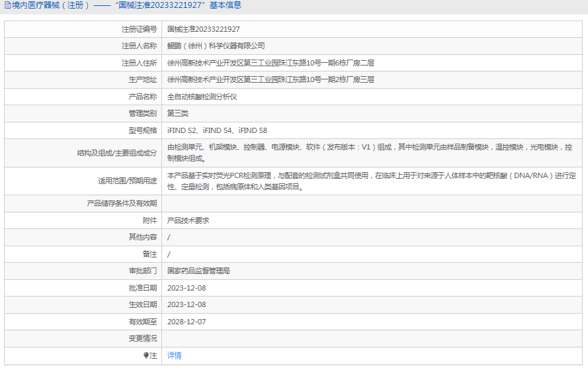Image resolution: width=588 pixels, height=370 pixels.
Task: Click the 生产地址 row label
Action: point(143,79)
